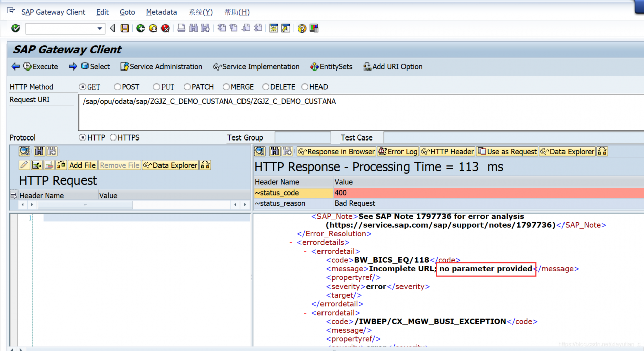The image size is (644, 351).
Task: Open the 帮助(H) menu
Action: 237,12
